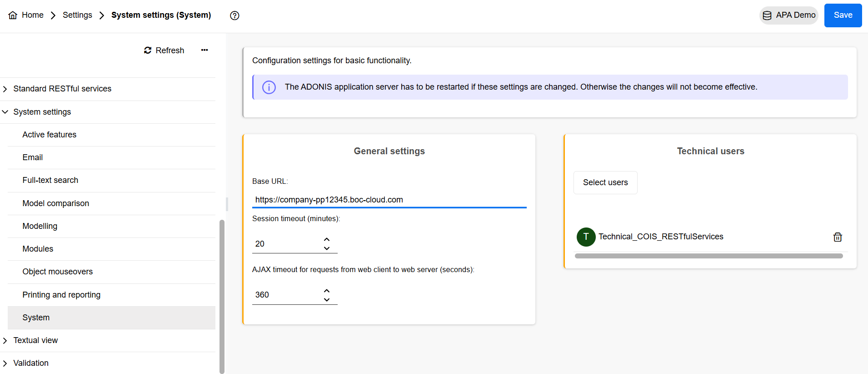Increase Session timeout with up arrow
The image size is (868, 374).
tap(327, 239)
